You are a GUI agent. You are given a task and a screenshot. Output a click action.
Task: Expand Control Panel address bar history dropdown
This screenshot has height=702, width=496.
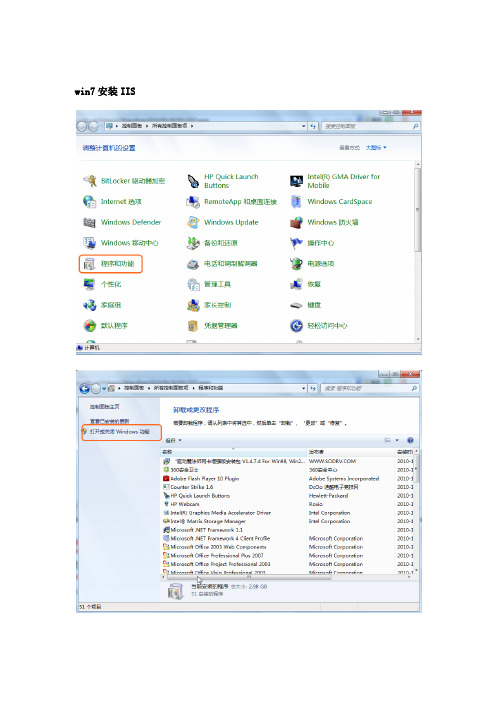click(304, 126)
